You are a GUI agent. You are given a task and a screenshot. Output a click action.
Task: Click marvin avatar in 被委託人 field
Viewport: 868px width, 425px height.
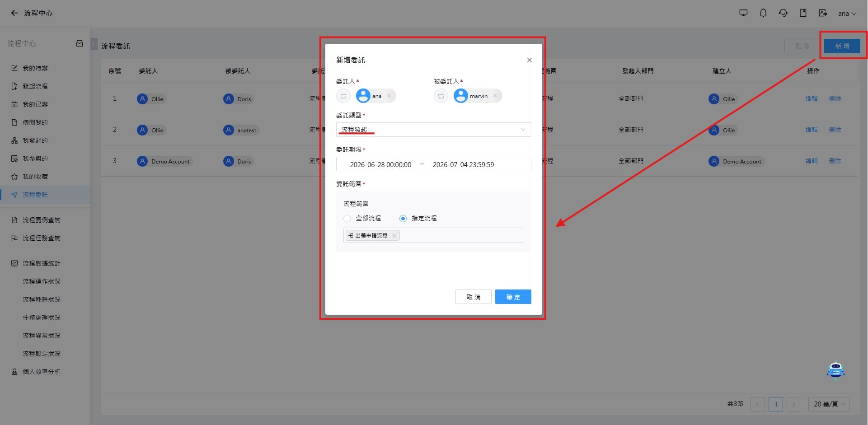(461, 96)
